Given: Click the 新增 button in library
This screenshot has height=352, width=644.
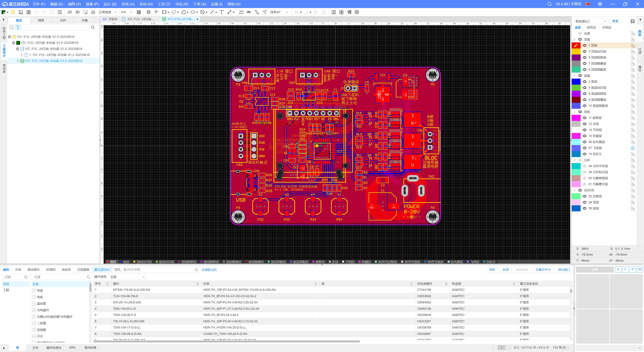Looking at the screenshot, I should (505, 270).
